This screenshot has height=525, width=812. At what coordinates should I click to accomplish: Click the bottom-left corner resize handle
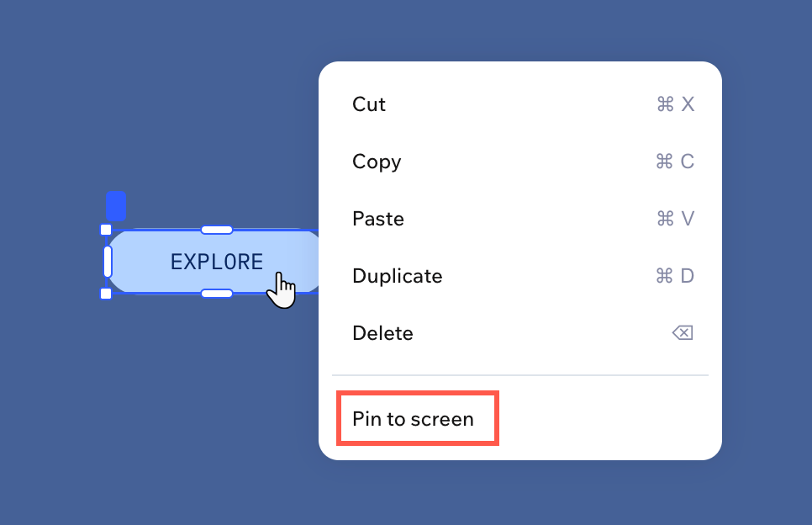click(106, 294)
